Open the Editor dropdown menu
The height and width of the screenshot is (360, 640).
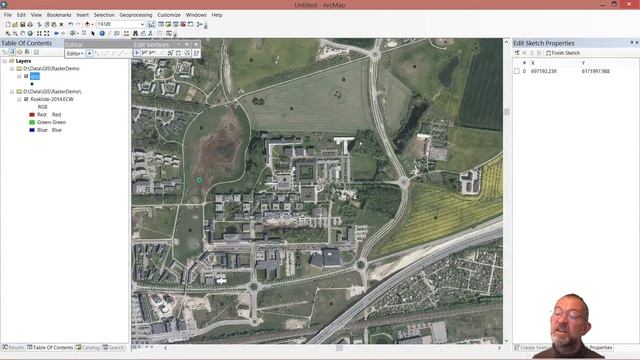pyautogui.click(x=75, y=53)
